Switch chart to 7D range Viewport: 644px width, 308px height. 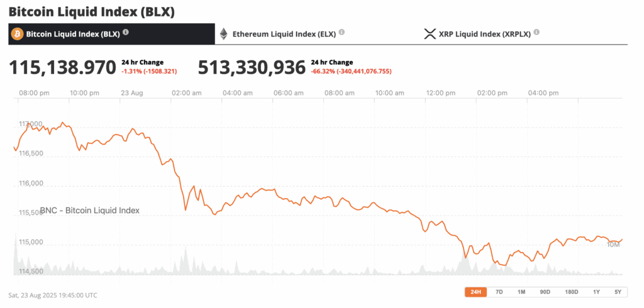[499, 292]
